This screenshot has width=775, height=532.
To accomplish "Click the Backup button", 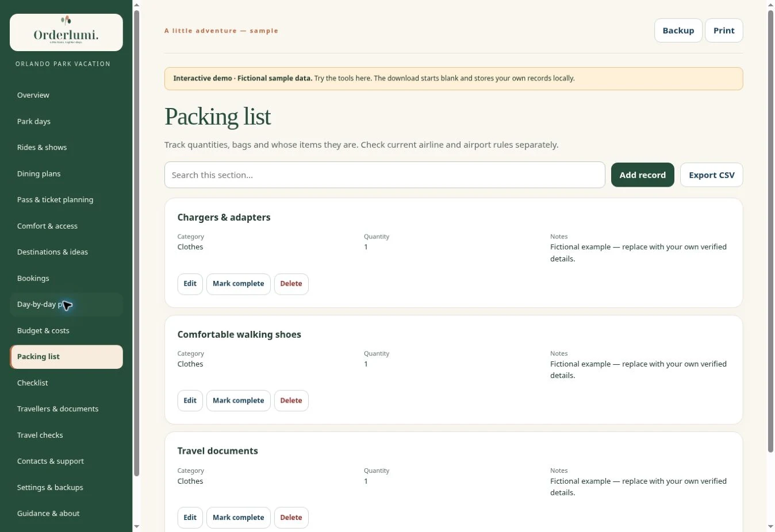I will (x=678, y=30).
